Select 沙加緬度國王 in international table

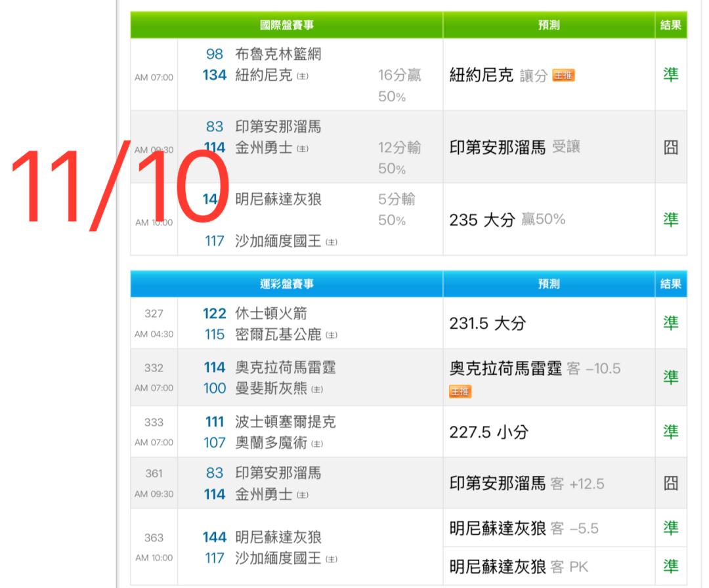click(x=278, y=241)
